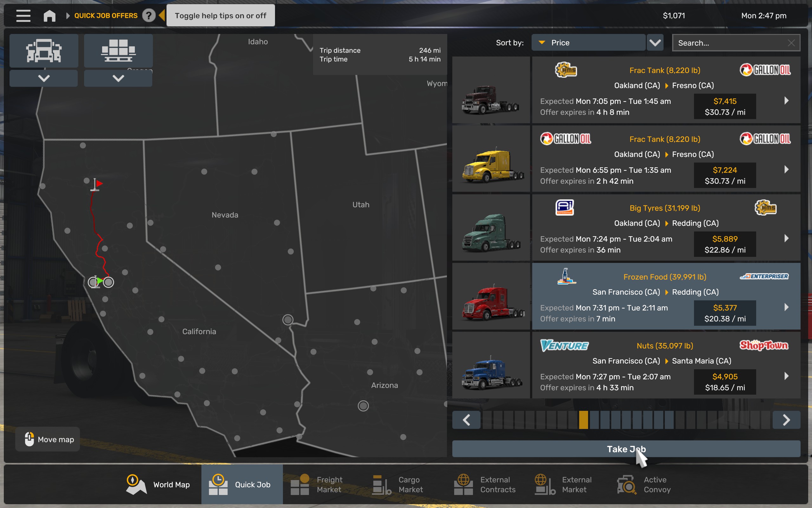Go to next job page arrow
The width and height of the screenshot is (812, 508).
[786, 420]
